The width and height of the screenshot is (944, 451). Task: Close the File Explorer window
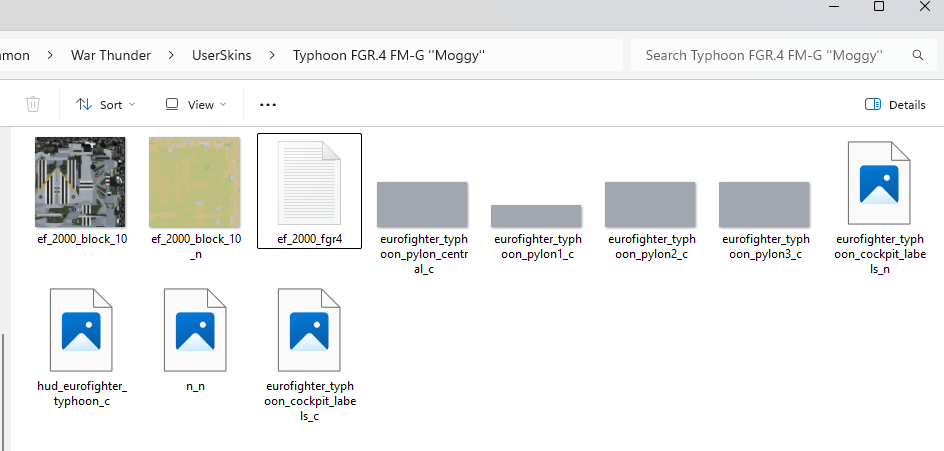point(925,7)
